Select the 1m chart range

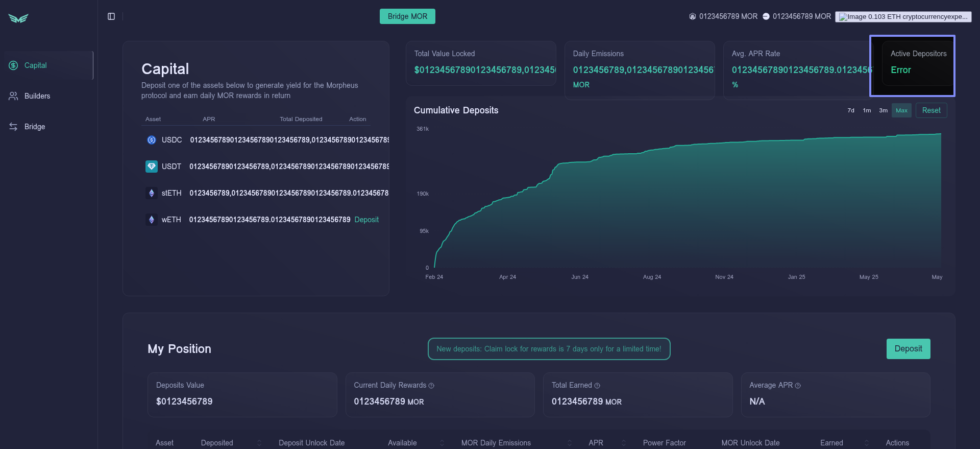(x=867, y=110)
